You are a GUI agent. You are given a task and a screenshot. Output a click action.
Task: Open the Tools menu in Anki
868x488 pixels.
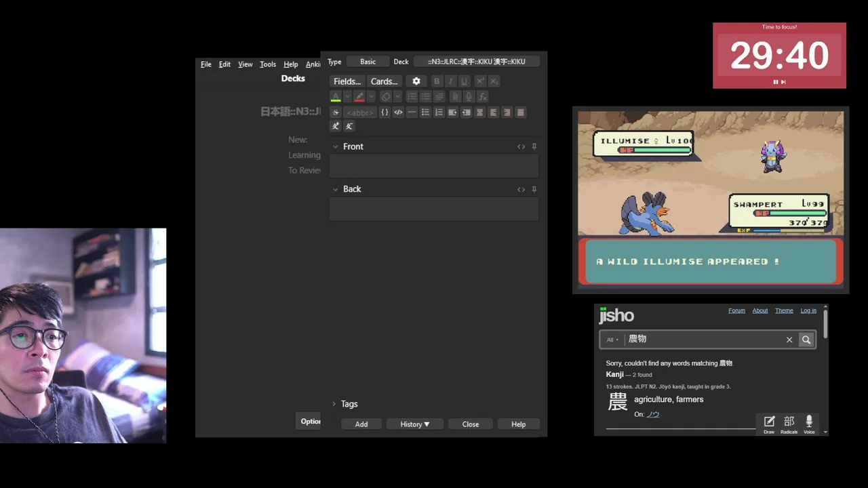268,64
